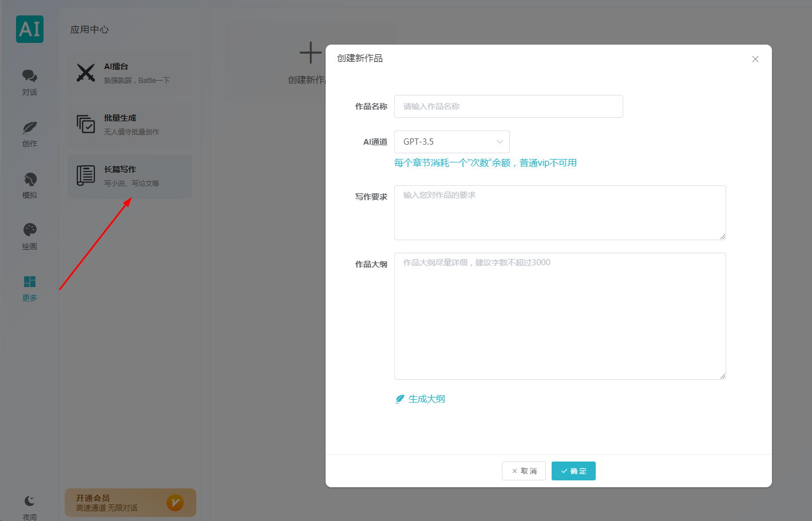Click the 取消 cancel button
The height and width of the screenshot is (521, 812).
click(x=524, y=471)
